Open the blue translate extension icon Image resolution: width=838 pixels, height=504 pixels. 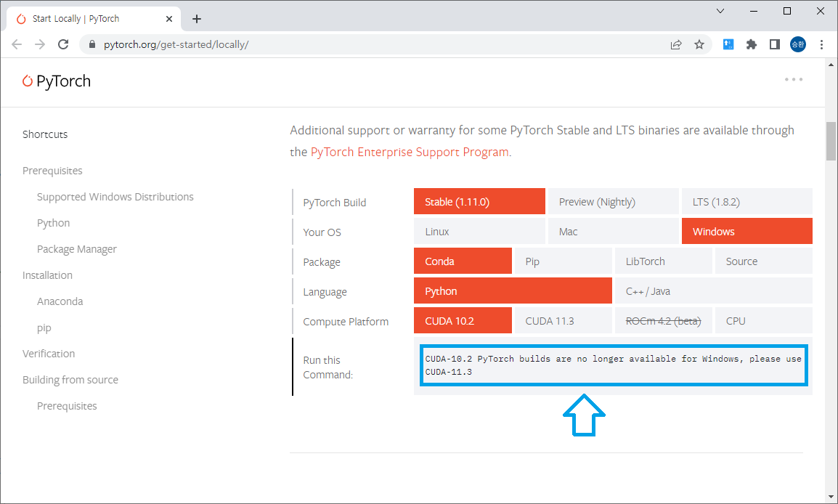click(728, 44)
